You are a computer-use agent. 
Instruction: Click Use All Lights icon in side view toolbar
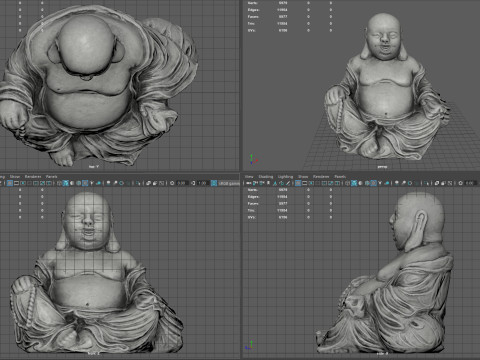pos(380,183)
